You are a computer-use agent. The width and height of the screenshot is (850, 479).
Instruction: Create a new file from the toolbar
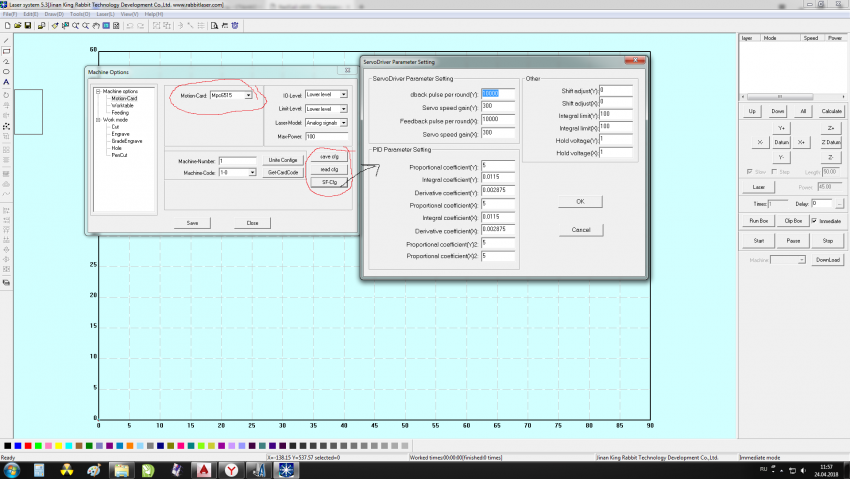[8, 25]
